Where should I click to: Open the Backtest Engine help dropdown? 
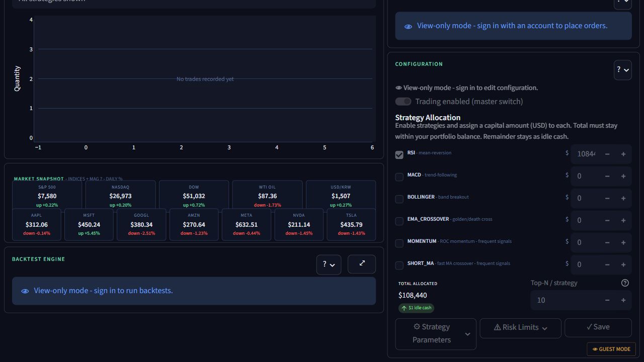click(x=329, y=264)
